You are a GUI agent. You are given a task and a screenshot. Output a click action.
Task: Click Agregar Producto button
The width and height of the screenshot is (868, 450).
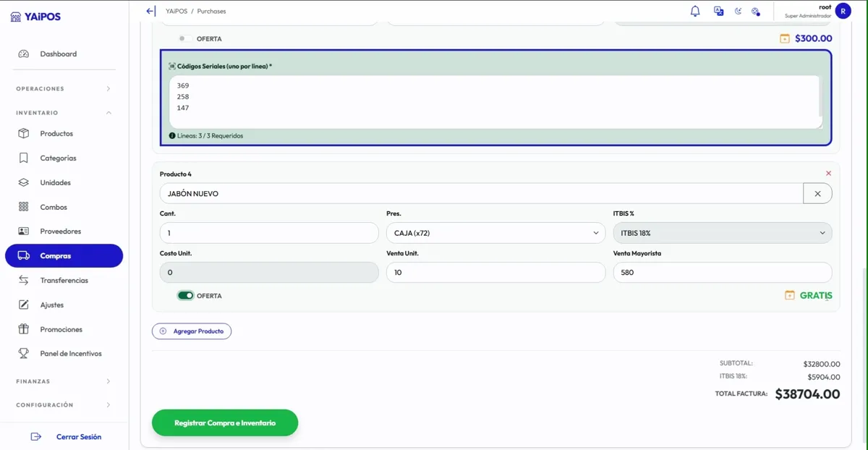(x=192, y=331)
